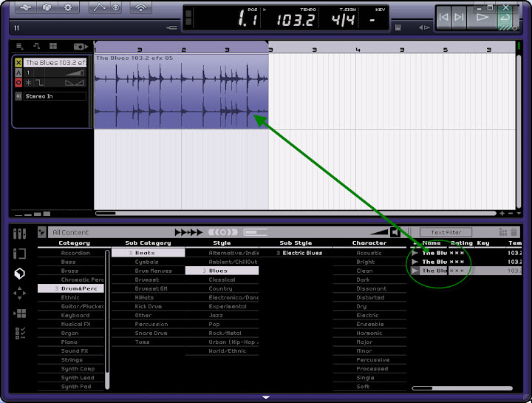Preview the first Blues loop play icon
This screenshot has height=403, width=532.
(x=415, y=253)
